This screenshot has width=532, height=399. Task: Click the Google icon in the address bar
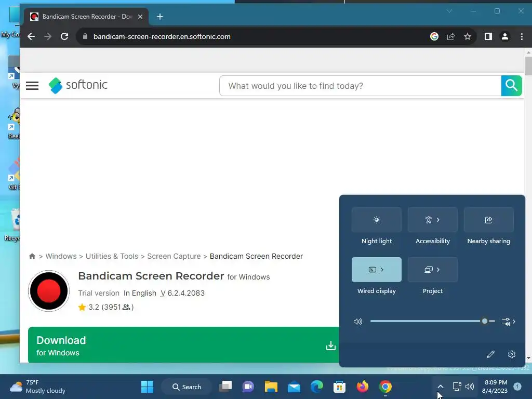coord(434,37)
